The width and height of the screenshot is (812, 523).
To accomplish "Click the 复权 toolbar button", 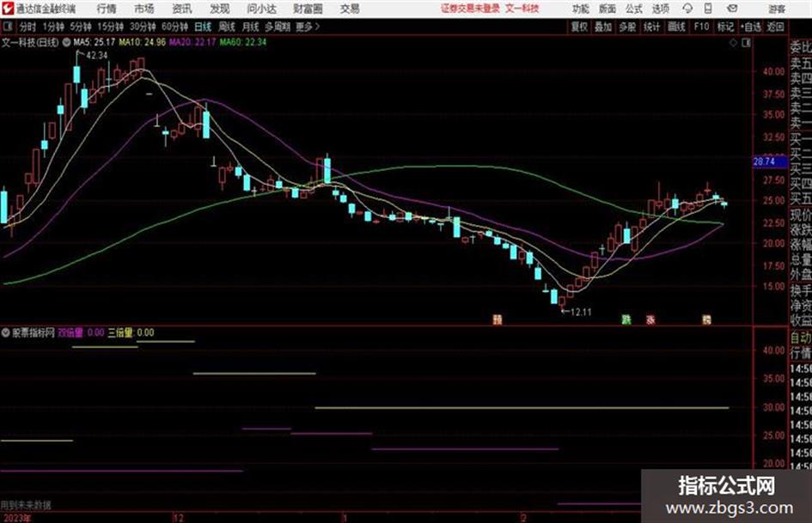I will 579,27.
